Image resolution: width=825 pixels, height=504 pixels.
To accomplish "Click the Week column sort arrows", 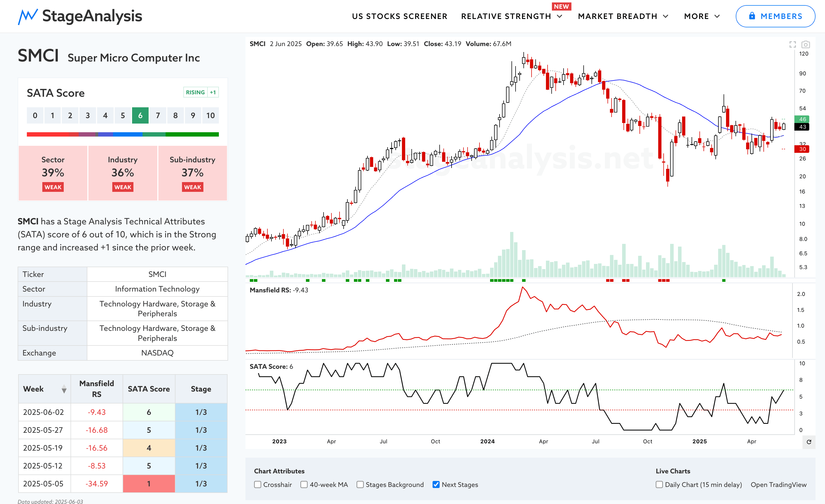I will [x=64, y=389].
